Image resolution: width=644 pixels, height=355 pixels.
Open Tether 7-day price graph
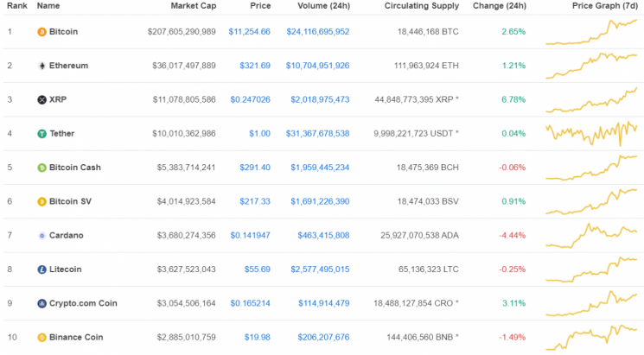click(591, 134)
